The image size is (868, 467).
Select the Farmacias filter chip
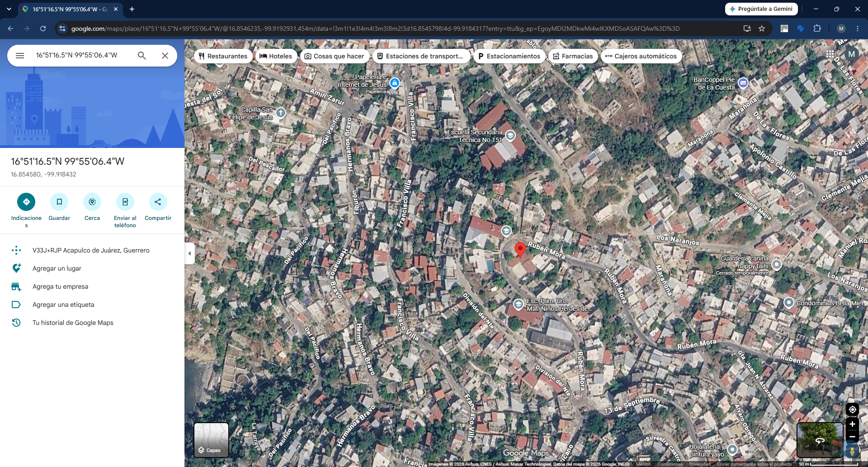pyautogui.click(x=573, y=56)
